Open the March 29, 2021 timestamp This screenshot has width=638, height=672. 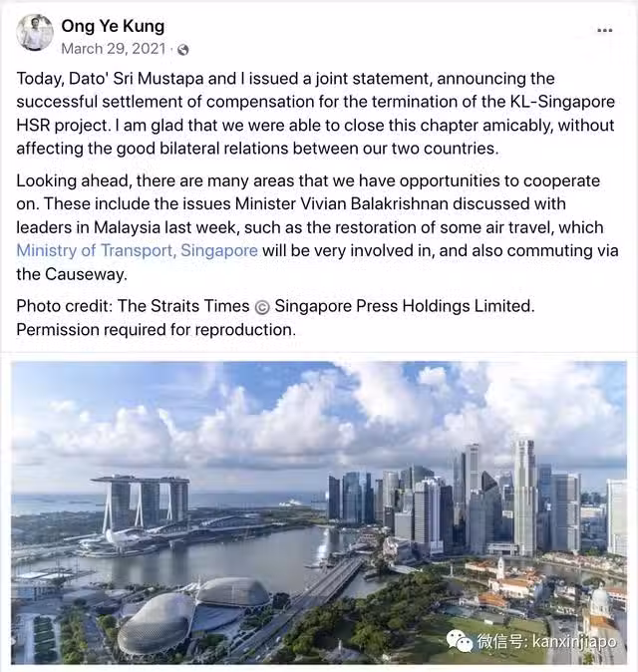coord(113,49)
